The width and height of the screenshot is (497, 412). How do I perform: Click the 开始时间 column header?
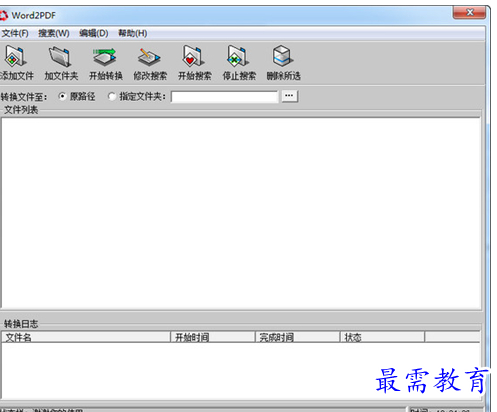(212, 337)
